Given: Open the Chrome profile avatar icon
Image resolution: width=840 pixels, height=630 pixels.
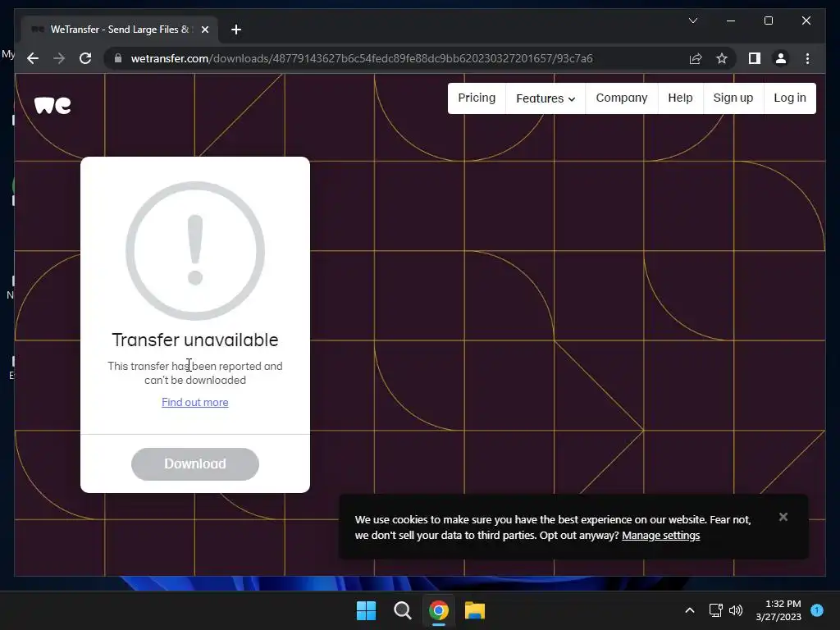Looking at the screenshot, I should pyautogui.click(x=781, y=58).
